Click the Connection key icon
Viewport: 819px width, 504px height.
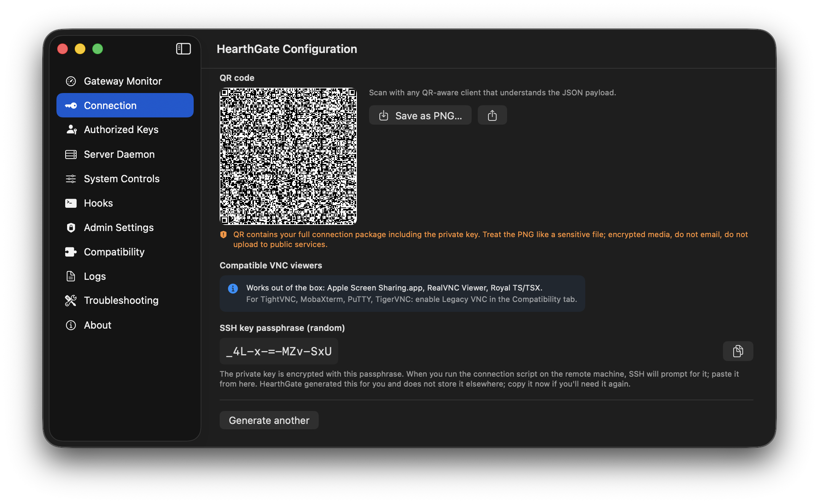[71, 106]
